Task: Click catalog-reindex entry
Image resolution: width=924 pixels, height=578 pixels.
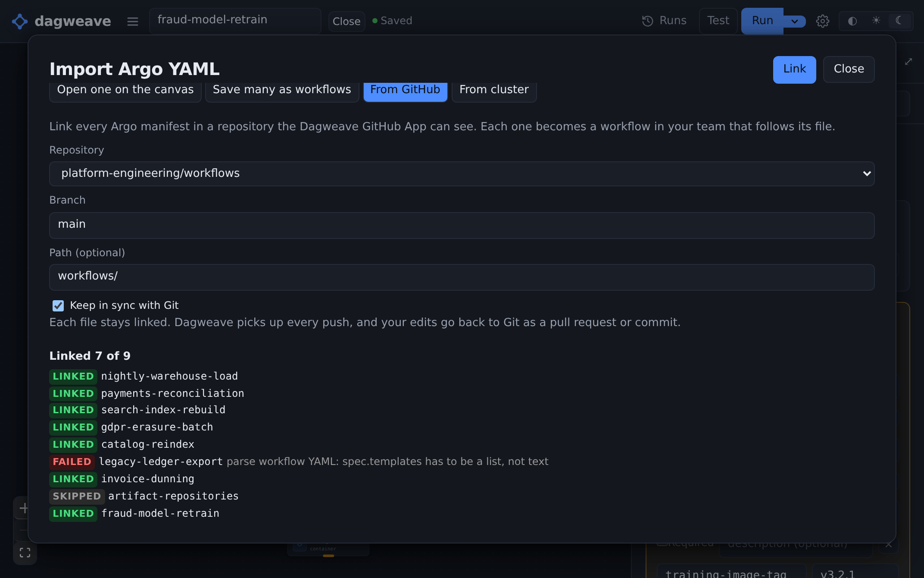Action: click(147, 445)
